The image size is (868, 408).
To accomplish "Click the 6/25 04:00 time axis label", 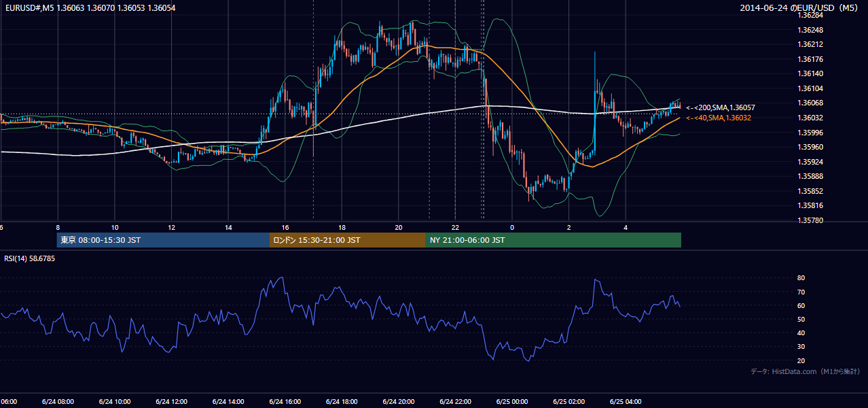I will (x=626, y=402).
